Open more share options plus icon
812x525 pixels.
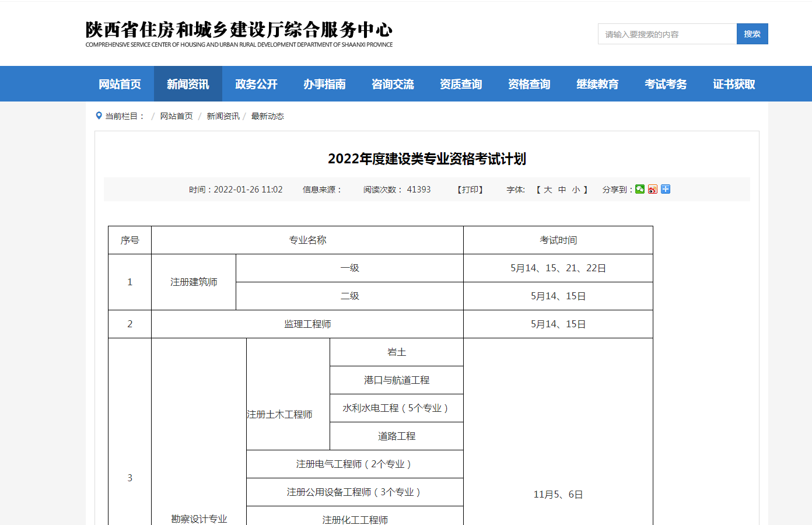click(x=666, y=189)
